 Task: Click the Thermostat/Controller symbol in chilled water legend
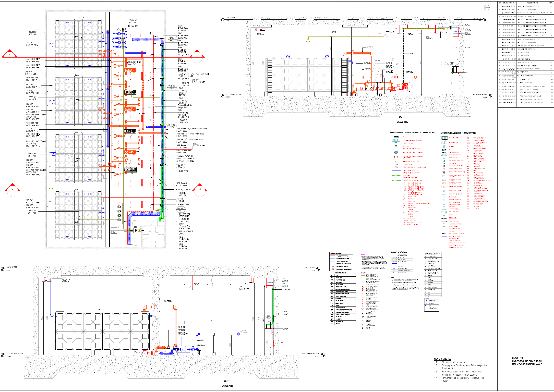pyautogui.click(x=396, y=161)
